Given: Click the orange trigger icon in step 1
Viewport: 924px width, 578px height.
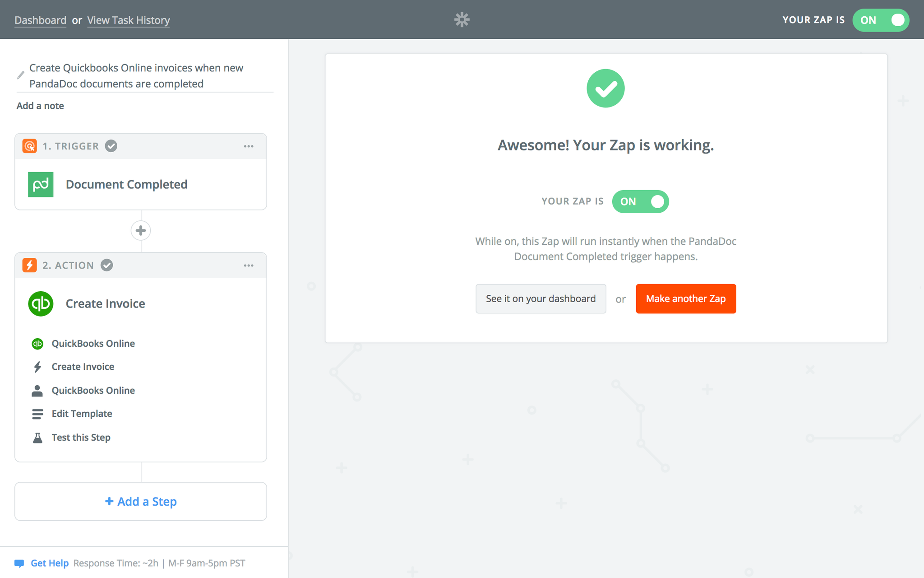Looking at the screenshot, I should (30, 146).
